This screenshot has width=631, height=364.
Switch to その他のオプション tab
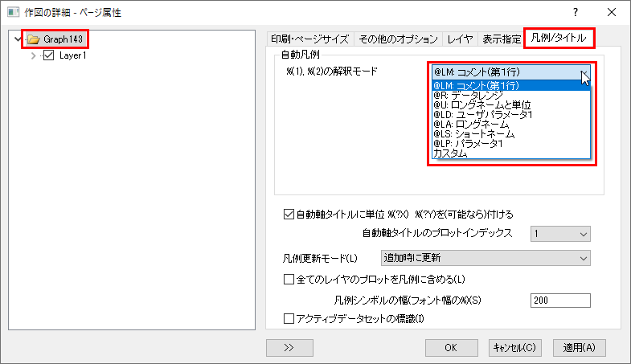click(x=398, y=39)
